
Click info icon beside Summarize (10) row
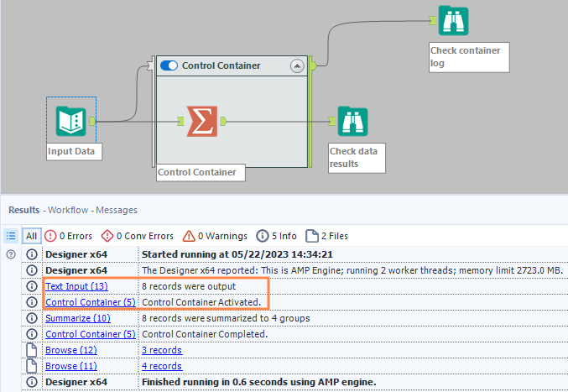[32, 318]
